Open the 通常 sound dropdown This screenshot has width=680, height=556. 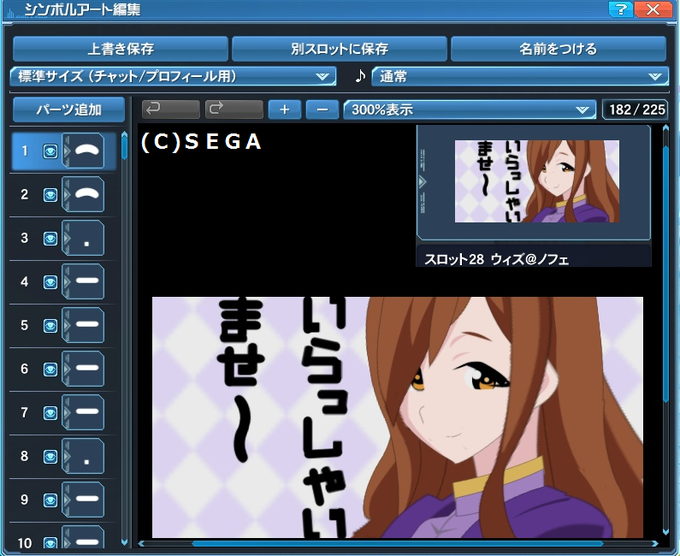point(520,76)
